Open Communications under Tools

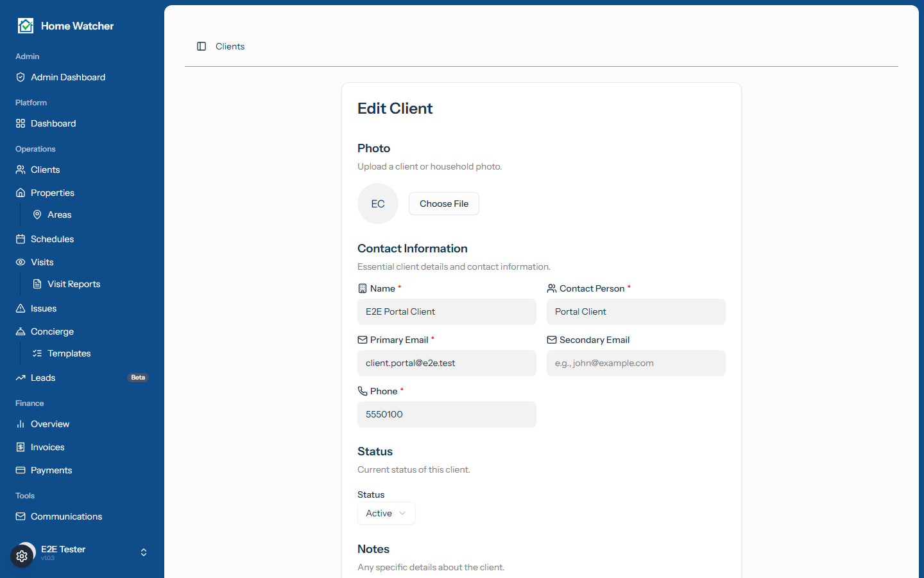[82, 516]
